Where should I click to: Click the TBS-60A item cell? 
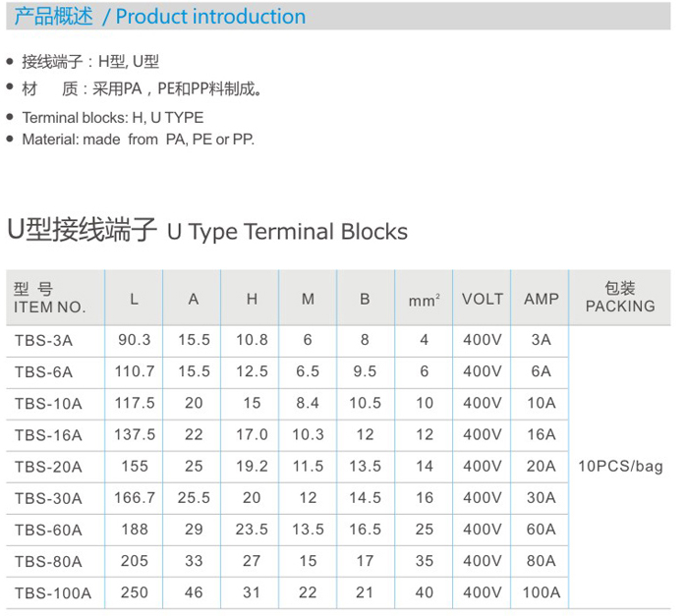pyautogui.click(x=47, y=530)
